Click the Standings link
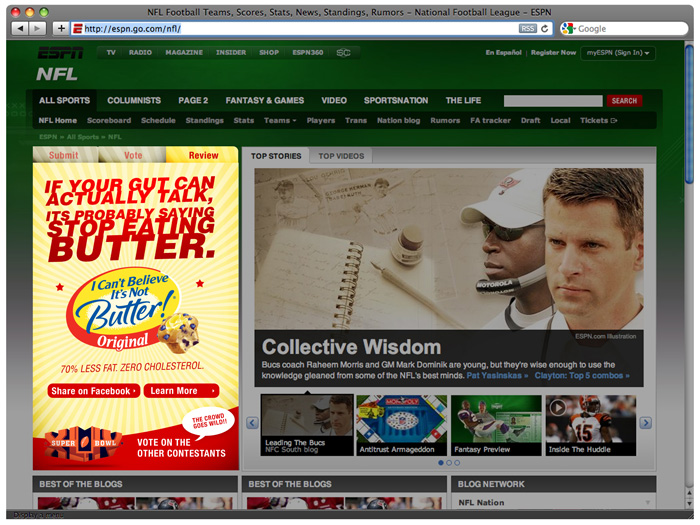The image size is (700, 525). (204, 121)
